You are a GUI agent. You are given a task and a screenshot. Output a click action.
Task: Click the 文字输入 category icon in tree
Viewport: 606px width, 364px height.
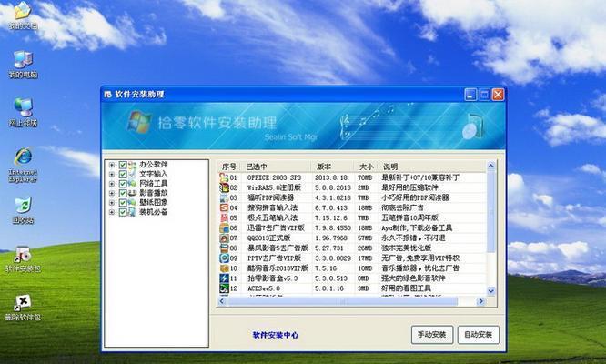tap(132, 174)
